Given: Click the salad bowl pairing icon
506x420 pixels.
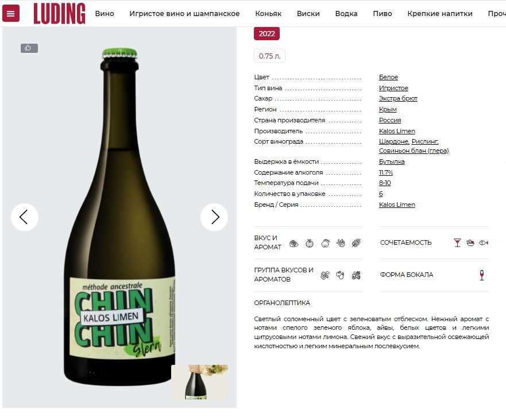Looking at the screenshot, I should (470, 243).
